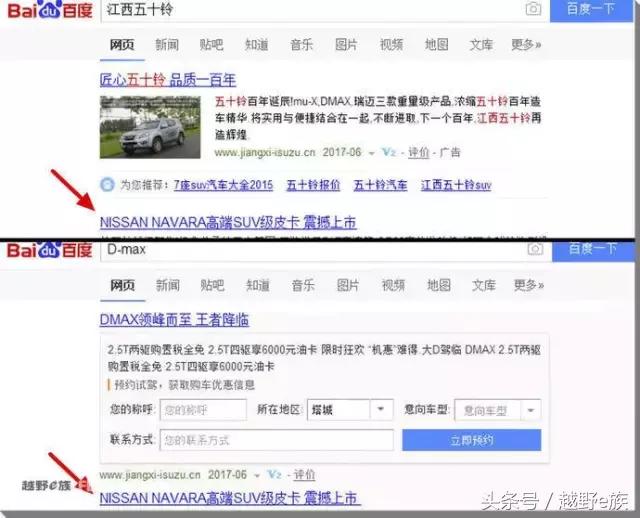
Task: Click 联系方式 contact input field
Action: tap(277, 440)
